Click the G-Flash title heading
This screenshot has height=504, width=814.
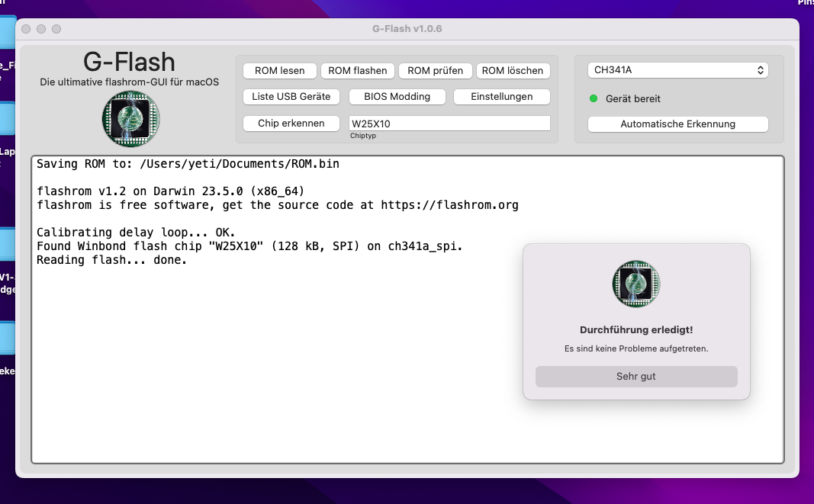[129, 62]
